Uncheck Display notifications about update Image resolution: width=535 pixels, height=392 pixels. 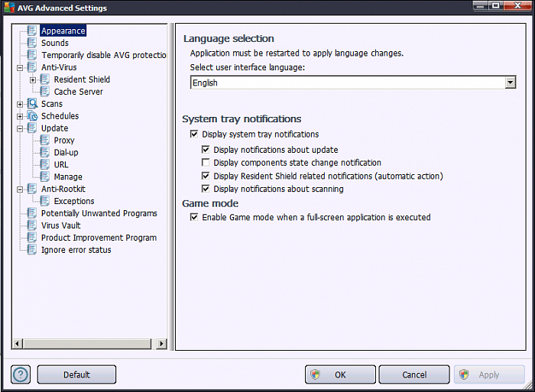[x=206, y=150]
